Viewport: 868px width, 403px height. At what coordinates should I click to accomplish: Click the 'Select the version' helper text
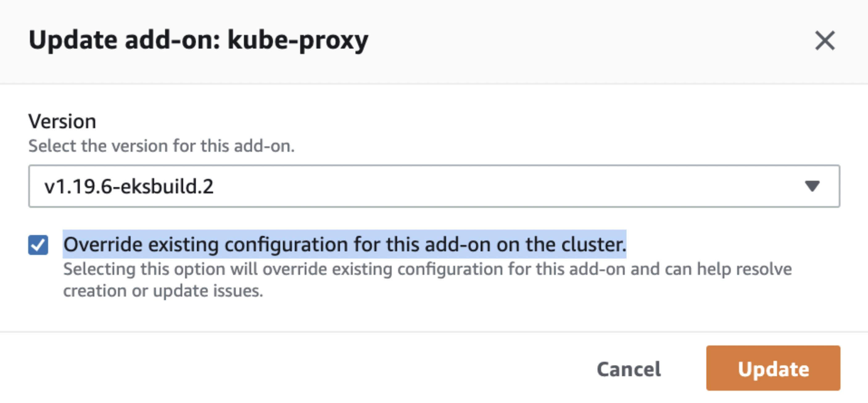161,146
